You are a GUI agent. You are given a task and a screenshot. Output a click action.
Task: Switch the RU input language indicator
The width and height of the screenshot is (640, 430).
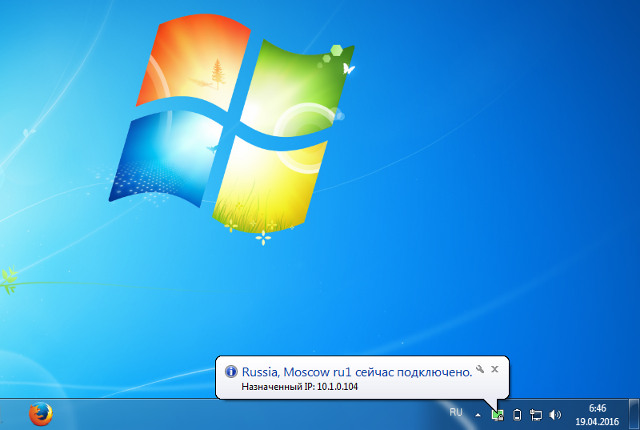tap(456, 412)
